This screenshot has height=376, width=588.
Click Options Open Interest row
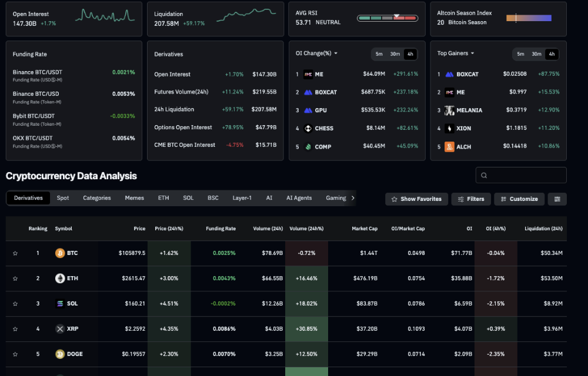215,127
